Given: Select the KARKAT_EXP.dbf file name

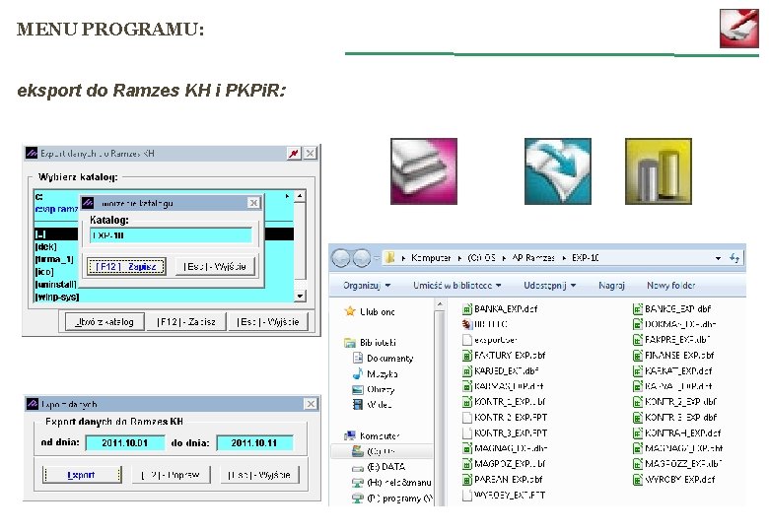Looking at the screenshot, I should 678,370.
